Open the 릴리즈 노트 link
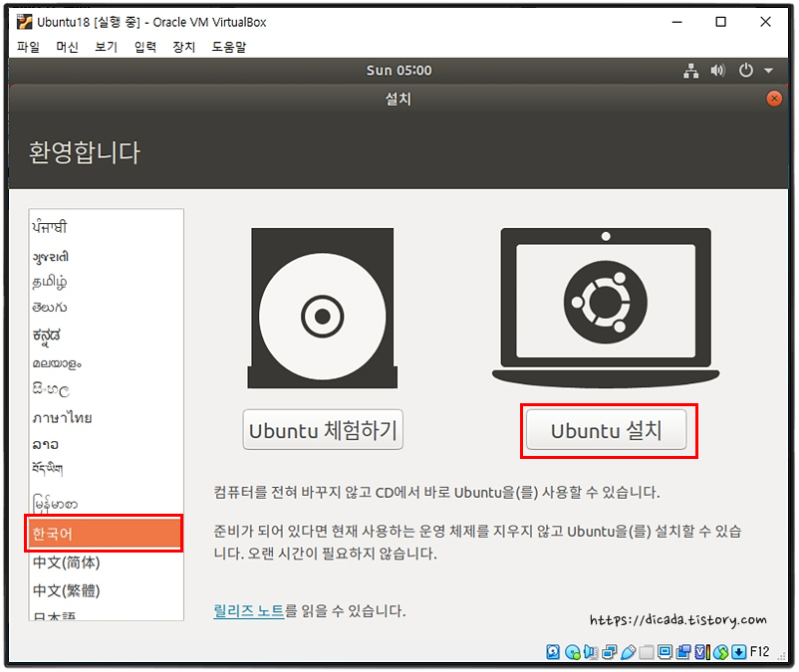Viewport: 799px width, 672px height. click(x=249, y=610)
